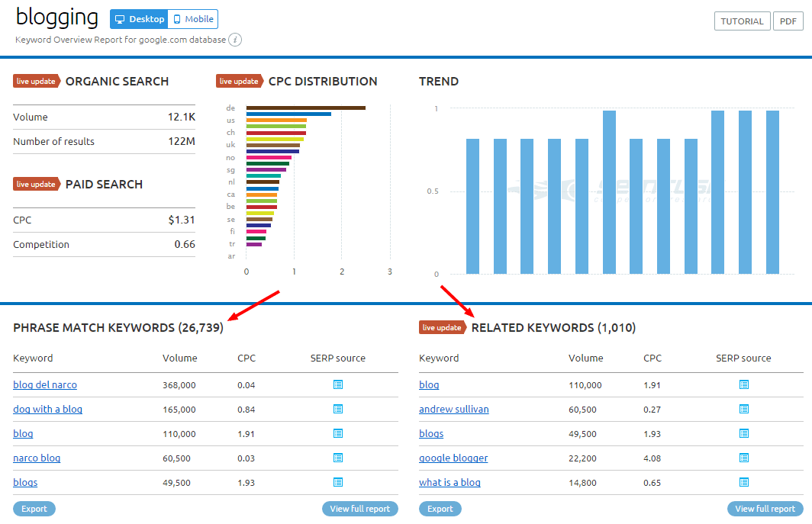Open SERP source for related keyword blog
812x524 pixels.
tap(744, 384)
